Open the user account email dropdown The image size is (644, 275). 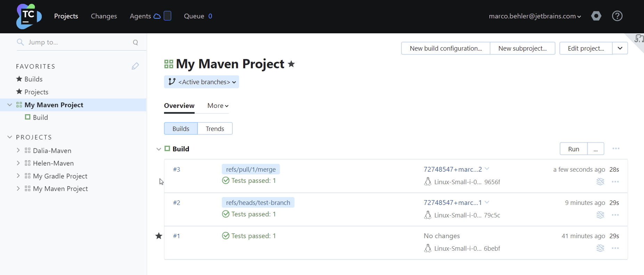535,16
